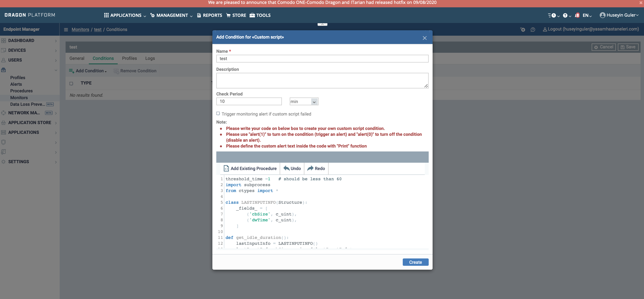Click the Redo arrow

pos(310,168)
